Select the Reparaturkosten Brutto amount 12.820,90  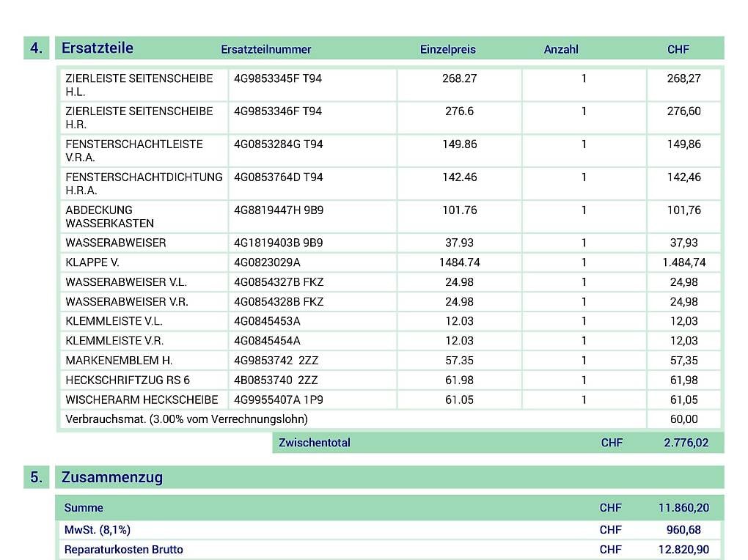point(683,550)
